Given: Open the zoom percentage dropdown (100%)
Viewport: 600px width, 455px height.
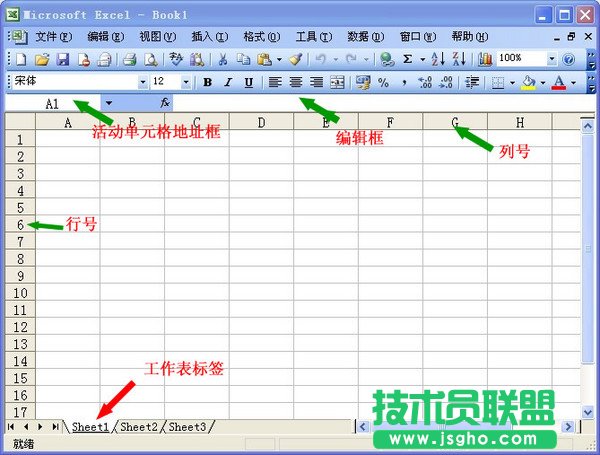Looking at the screenshot, I should point(551,60).
